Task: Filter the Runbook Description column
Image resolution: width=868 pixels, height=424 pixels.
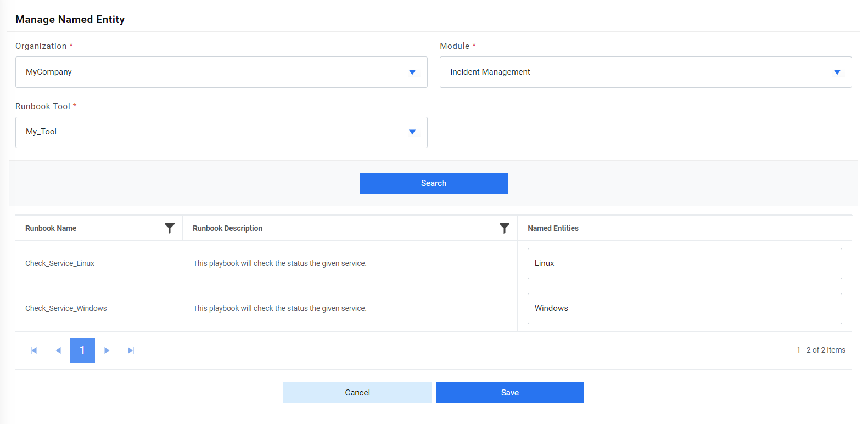Action: [504, 228]
